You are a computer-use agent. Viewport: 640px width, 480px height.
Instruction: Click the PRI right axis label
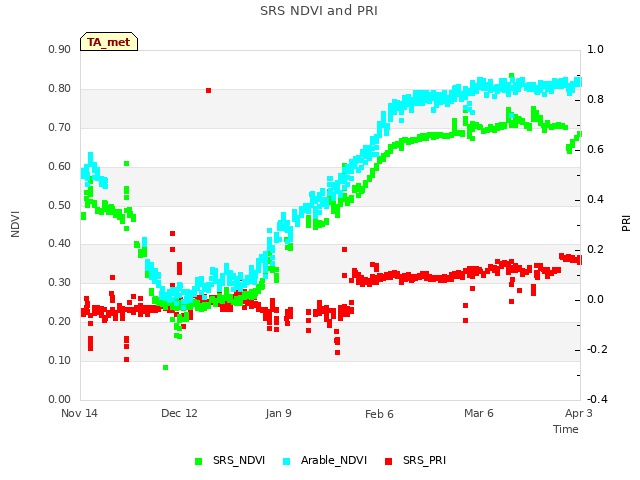point(626,224)
